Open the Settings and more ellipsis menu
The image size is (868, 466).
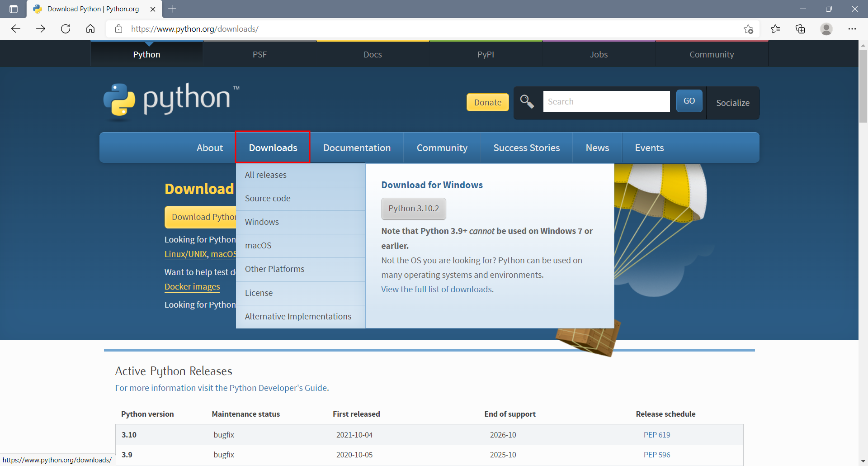tap(852, 29)
